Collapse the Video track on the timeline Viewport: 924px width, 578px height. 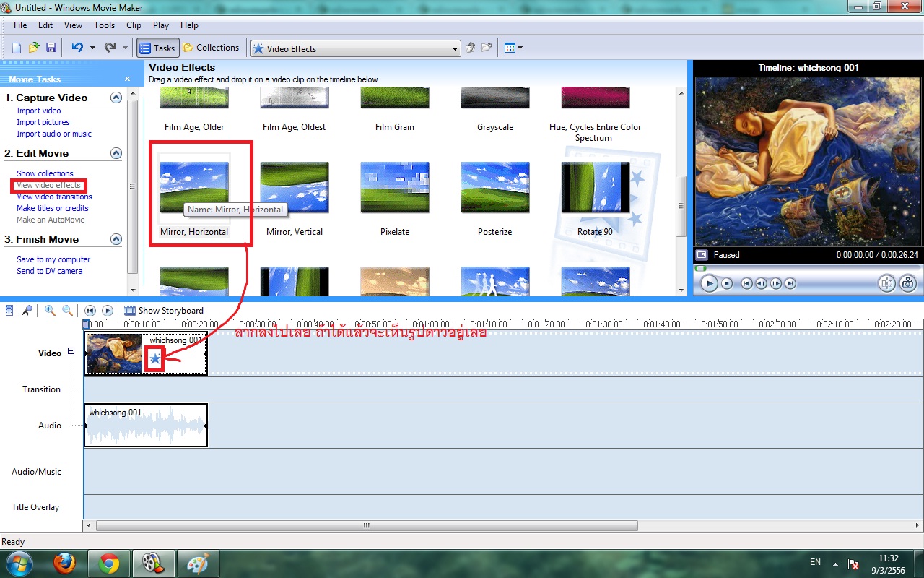[x=71, y=352]
